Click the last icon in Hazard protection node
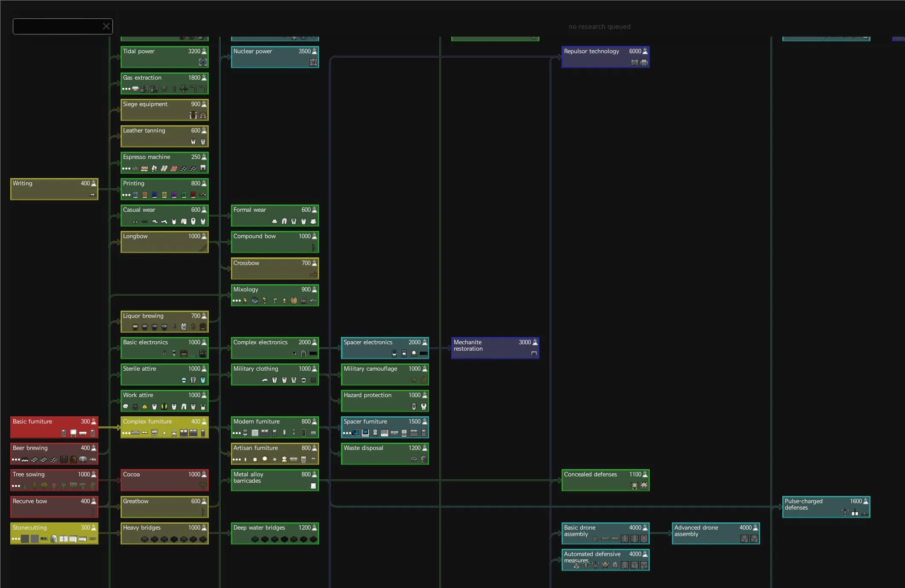 424,406
